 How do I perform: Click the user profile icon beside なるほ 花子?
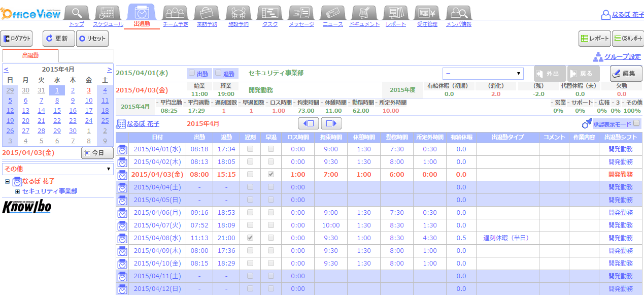pyautogui.click(x=606, y=15)
